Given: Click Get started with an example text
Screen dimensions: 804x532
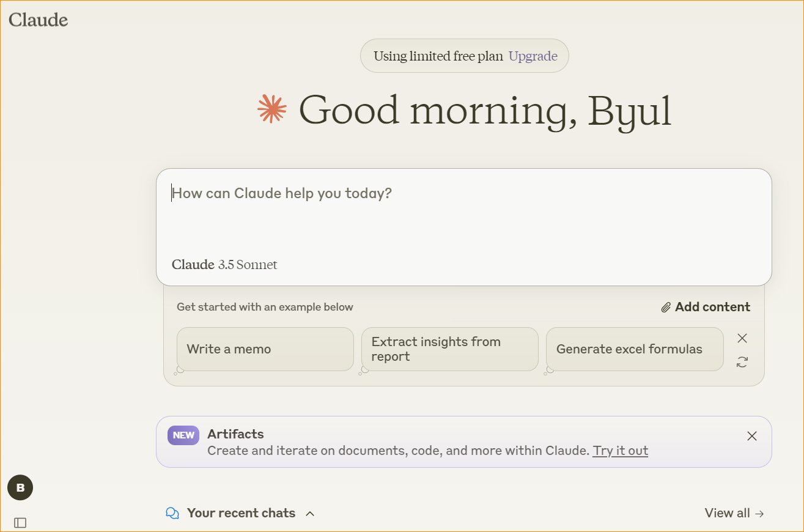Looking at the screenshot, I should (x=265, y=307).
